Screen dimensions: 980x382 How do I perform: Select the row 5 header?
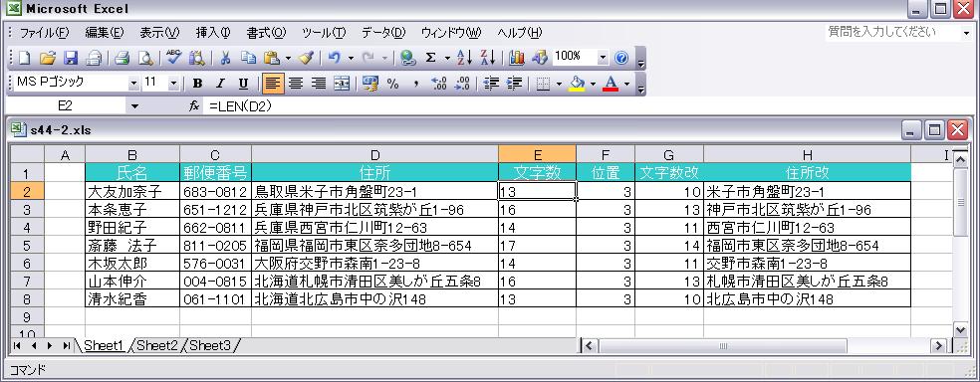coord(26,246)
